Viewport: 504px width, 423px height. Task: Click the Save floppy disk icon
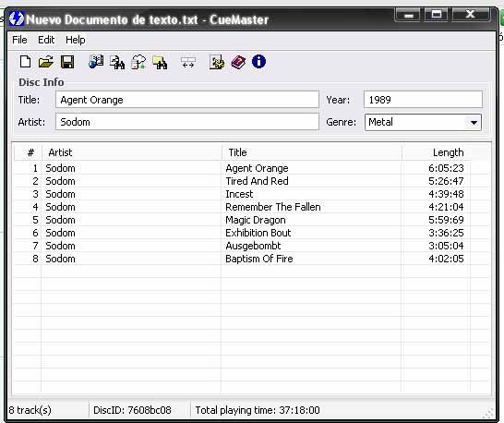coord(67,62)
